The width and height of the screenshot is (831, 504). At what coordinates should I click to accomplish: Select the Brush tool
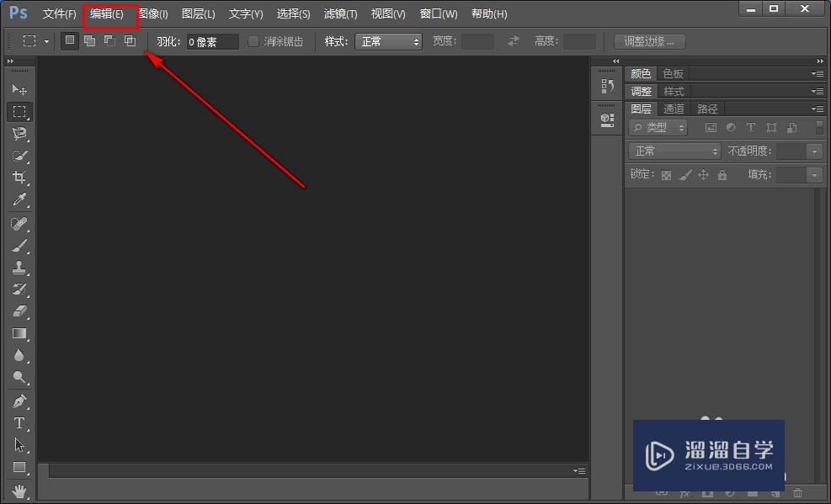(x=19, y=246)
